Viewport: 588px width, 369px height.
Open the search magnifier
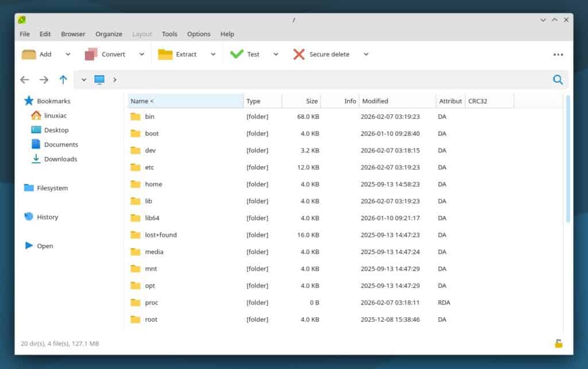click(x=558, y=80)
